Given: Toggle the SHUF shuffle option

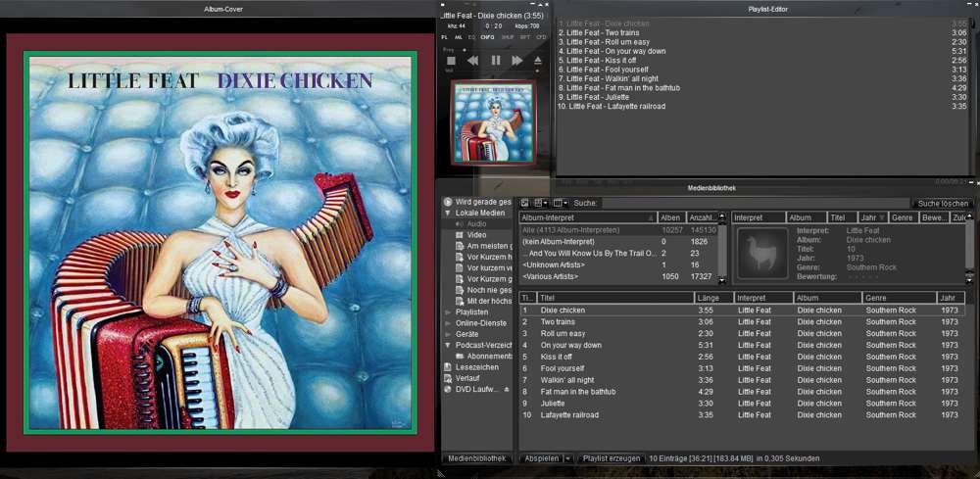Looking at the screenshot, I should (508, 36).
